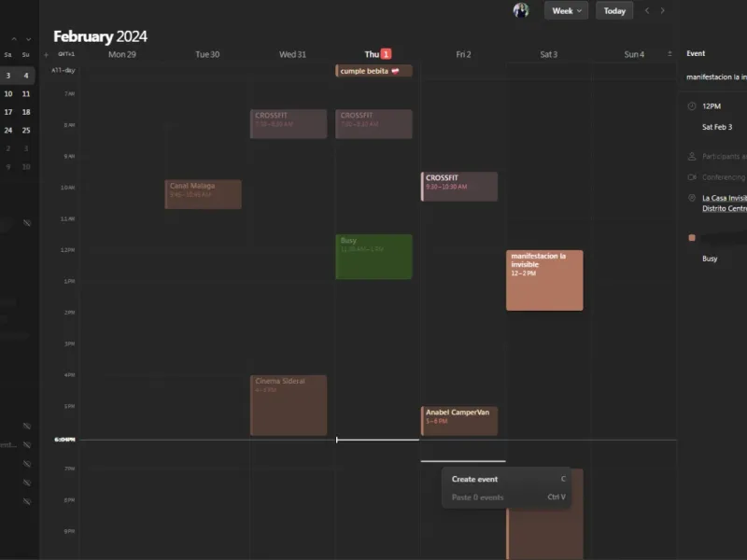The image size is (747, 560).
Task: Click the Sun 4 day header
Action: point(634,54)
